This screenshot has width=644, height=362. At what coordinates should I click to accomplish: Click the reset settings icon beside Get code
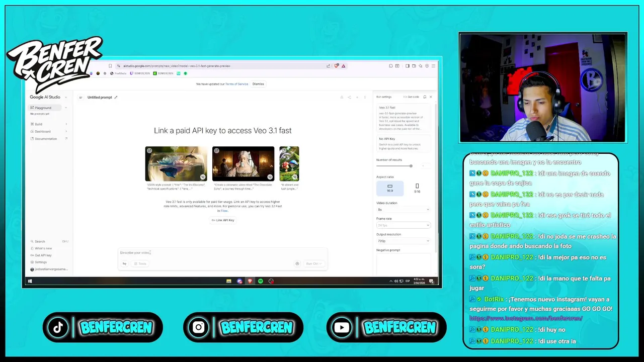[425, 97]
